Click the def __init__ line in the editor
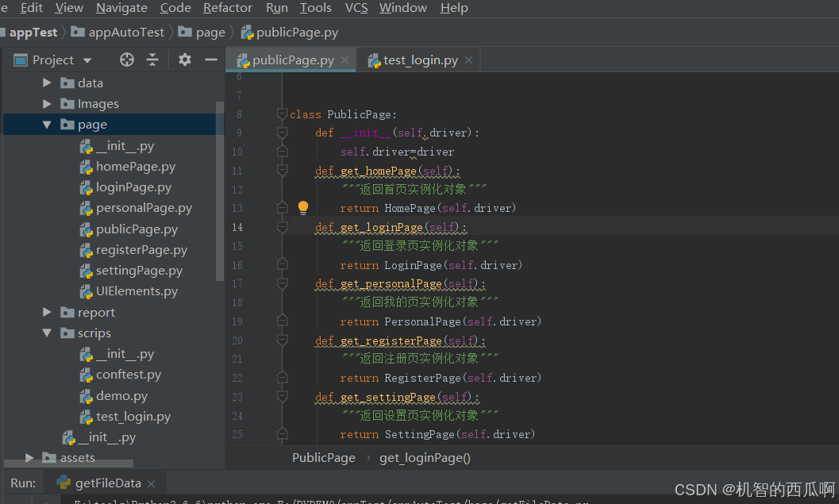Screen dimensions: 839x504 pos(397,133)
